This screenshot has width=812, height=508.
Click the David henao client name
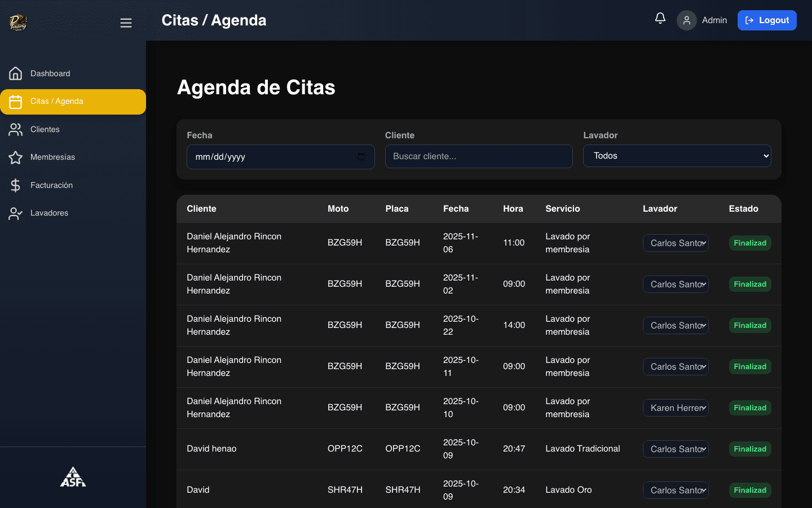pos(211,449)
